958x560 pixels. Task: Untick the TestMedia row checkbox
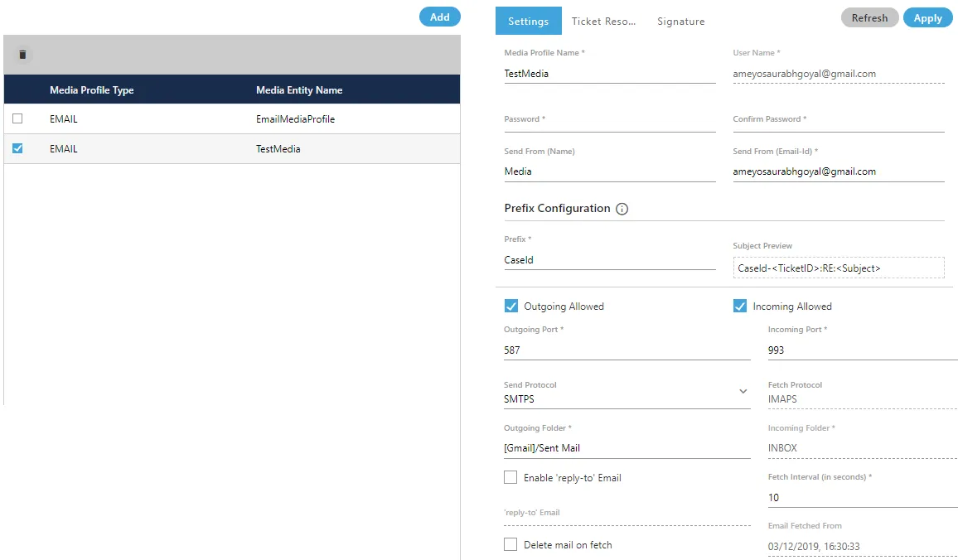point(17,148)
